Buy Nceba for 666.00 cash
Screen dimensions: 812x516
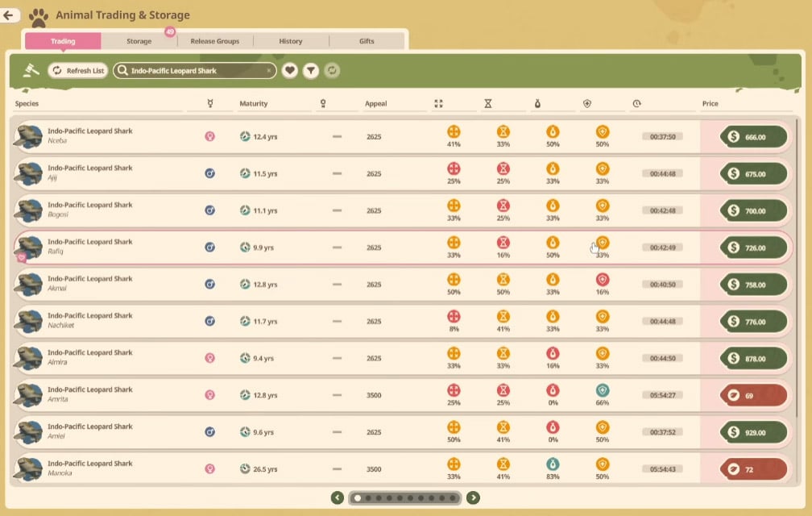(x=753, y=137)
